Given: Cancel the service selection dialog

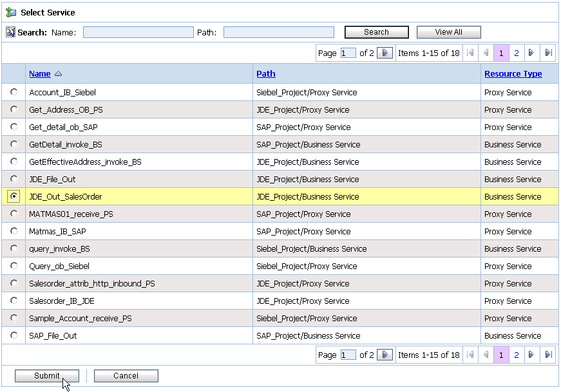Looking at the screenshot, I should tap(126, 375).
